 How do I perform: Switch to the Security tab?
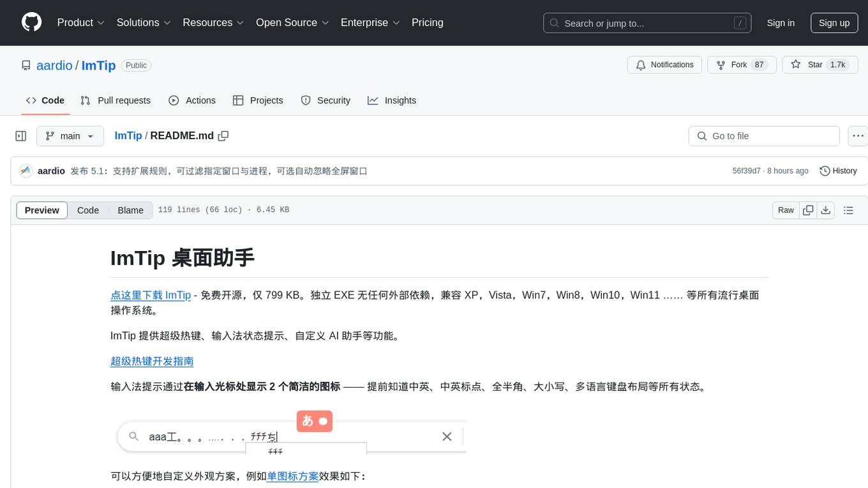(x=325, y=100)
